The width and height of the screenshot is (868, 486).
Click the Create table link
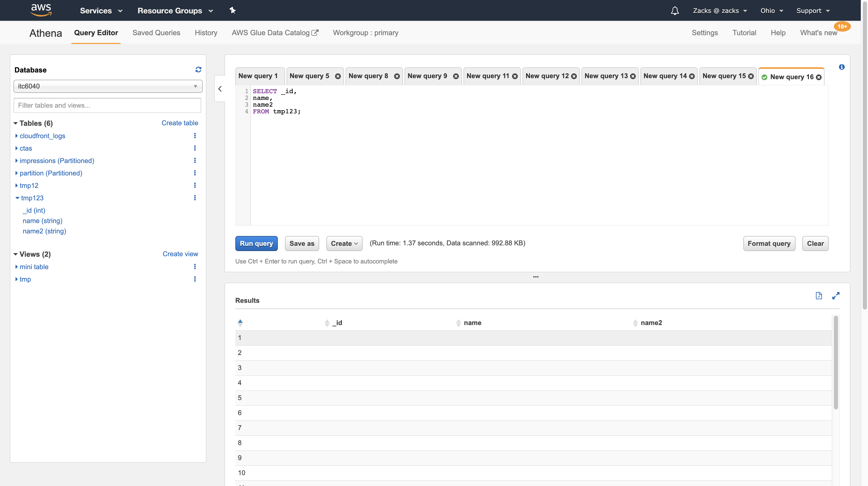tap(179, 123)
